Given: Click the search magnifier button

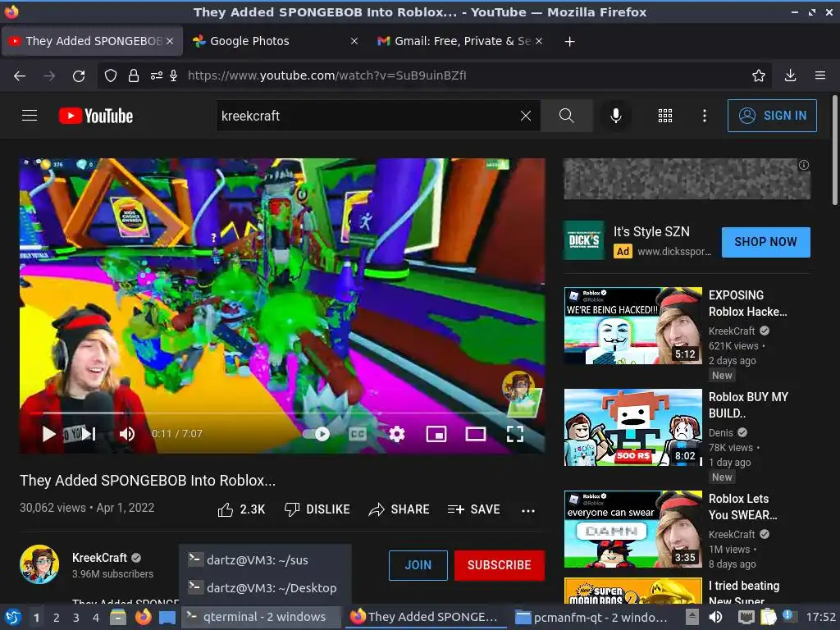Looking at the screenshot, I should [x=566, y=116].
